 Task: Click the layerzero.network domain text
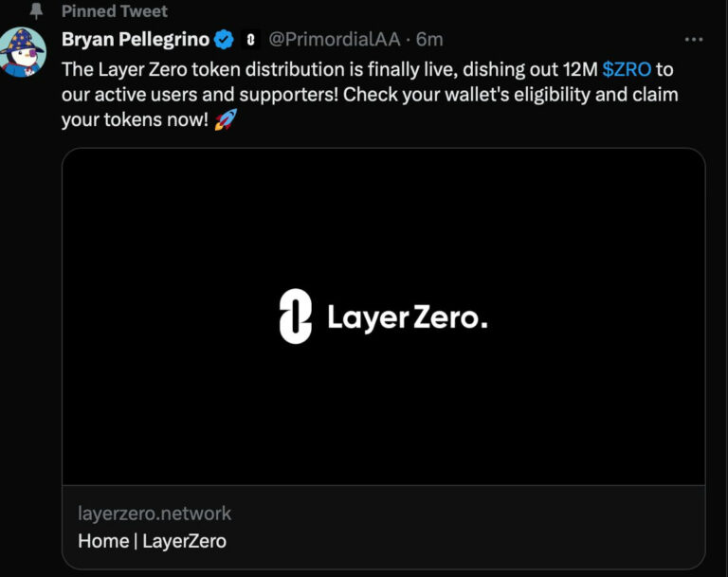coord(155,514)
